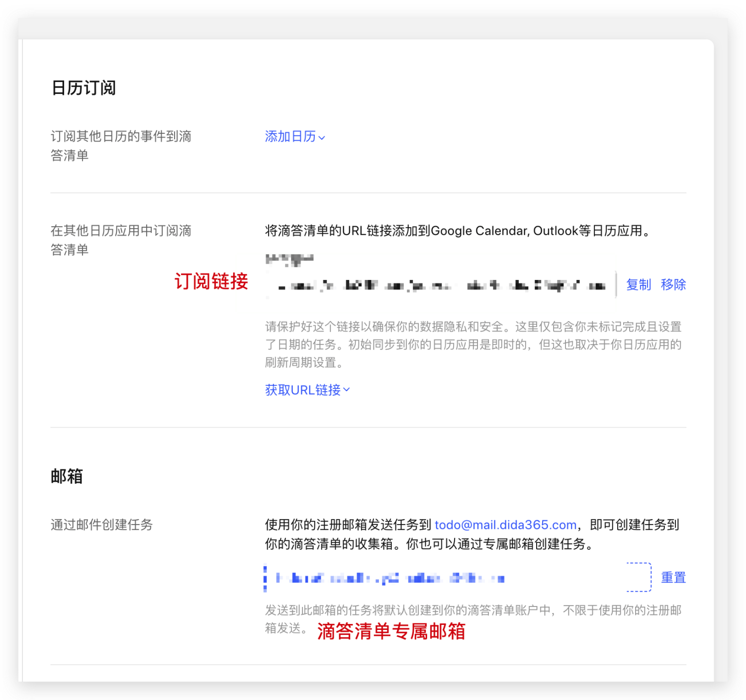Viewport: 746px width, 700px height.
Task: Expand the 获取URL链接 dropdown
Action: click(307, 390)
